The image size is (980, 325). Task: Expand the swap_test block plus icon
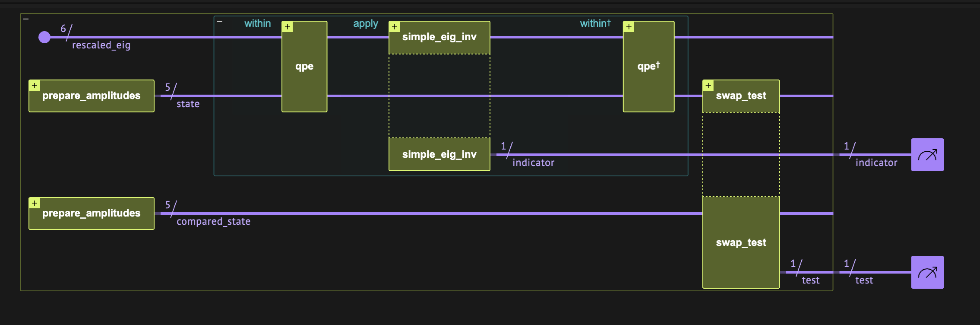[708, 86]
